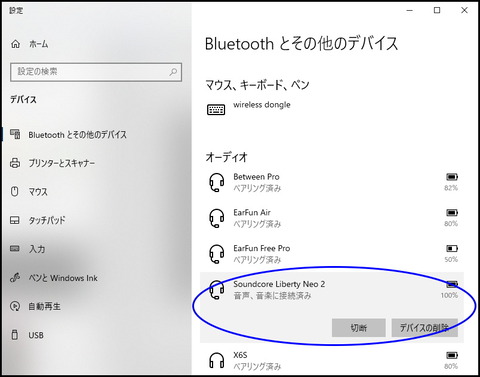Click the Home icon in the sidebar

click(x=15, y=44)
